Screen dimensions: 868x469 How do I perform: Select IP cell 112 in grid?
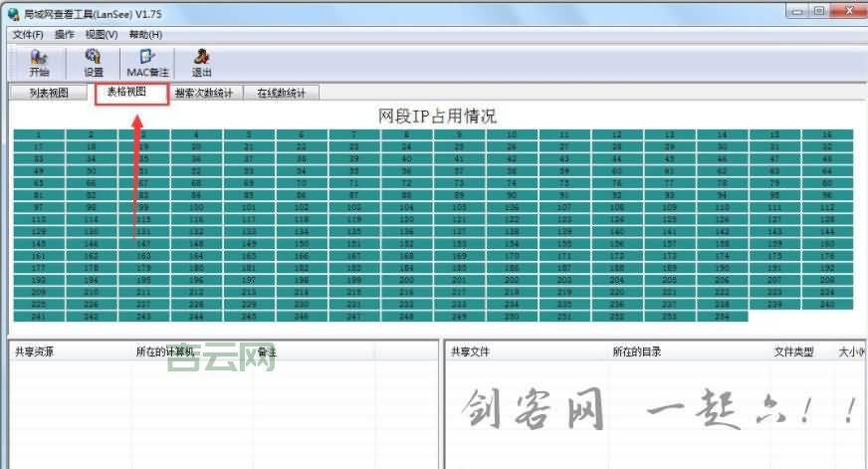(827, 207)
